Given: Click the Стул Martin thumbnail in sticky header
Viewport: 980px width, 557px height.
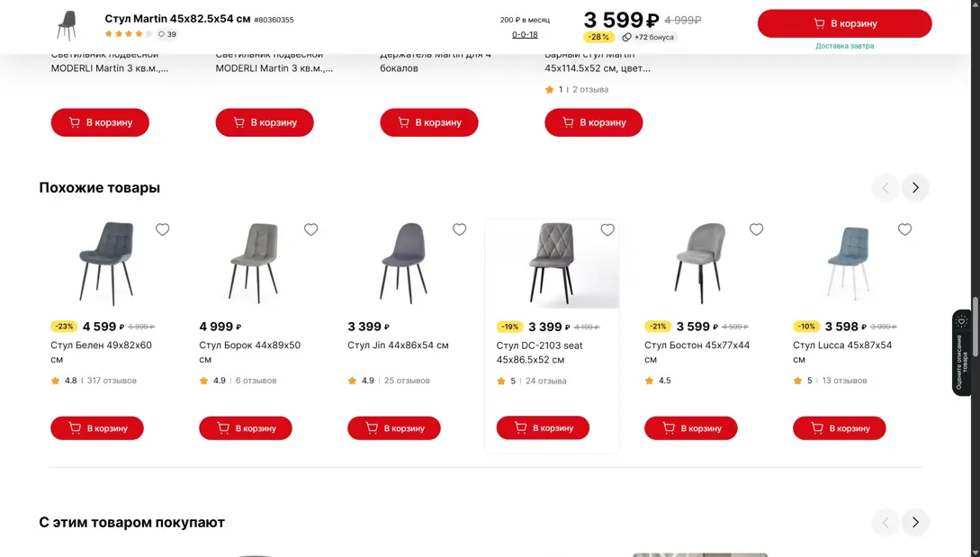Looking at the screenshot, I should [67, 25].
